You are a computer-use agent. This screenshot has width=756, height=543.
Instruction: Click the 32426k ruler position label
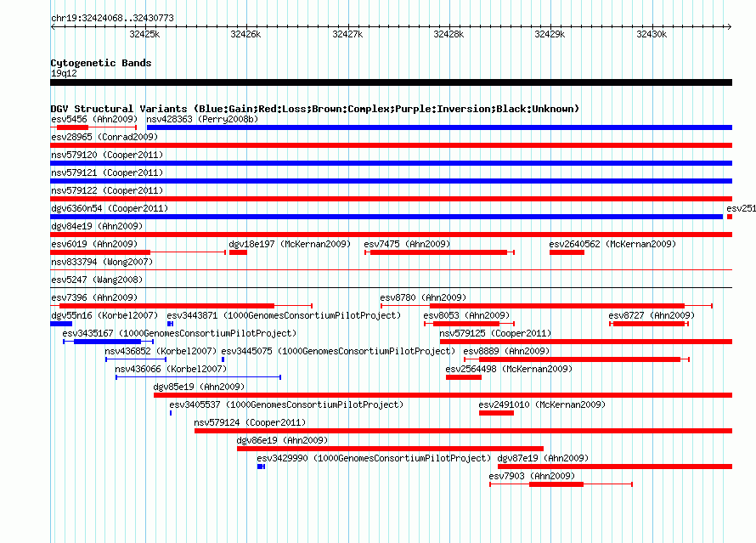click(x=245, y=34)
